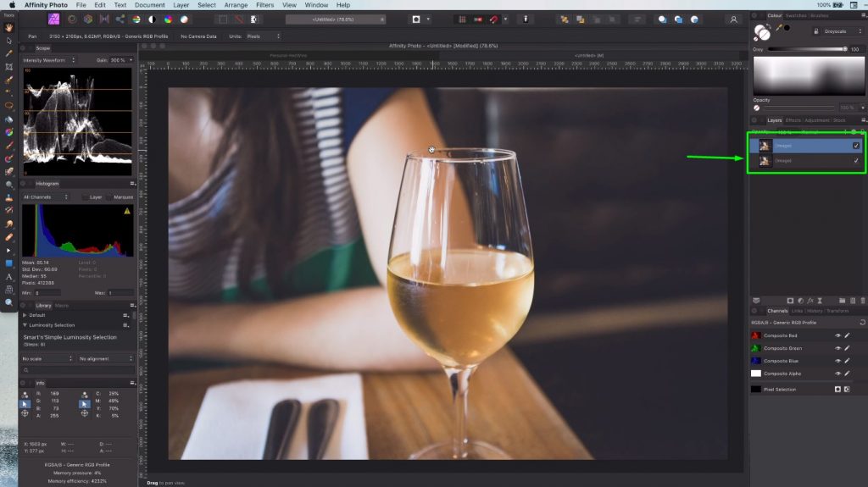Switch to Swatches tab

point(796,15)
